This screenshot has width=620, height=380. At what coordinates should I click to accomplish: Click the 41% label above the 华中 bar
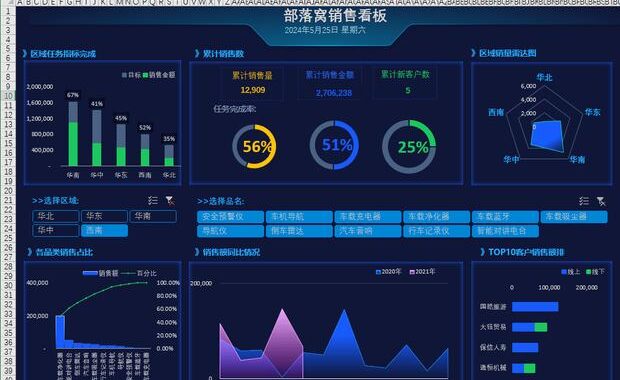[x=97, y=104]
